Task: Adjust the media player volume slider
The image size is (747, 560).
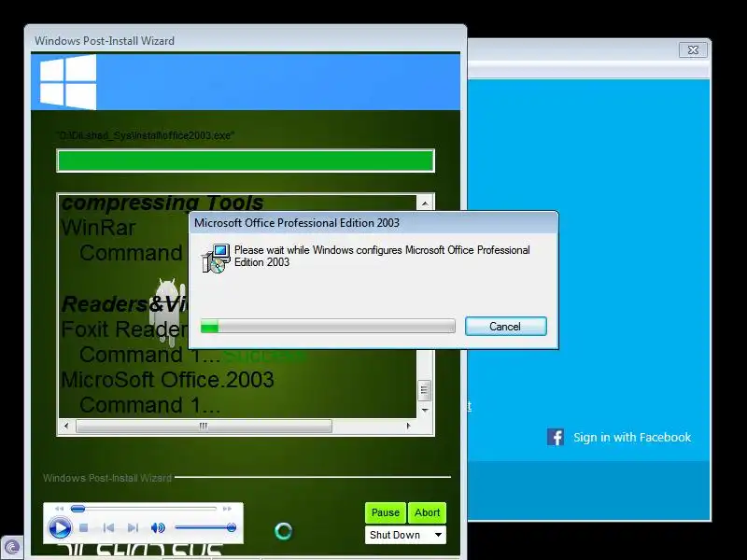Action: [x=204, y=527]
